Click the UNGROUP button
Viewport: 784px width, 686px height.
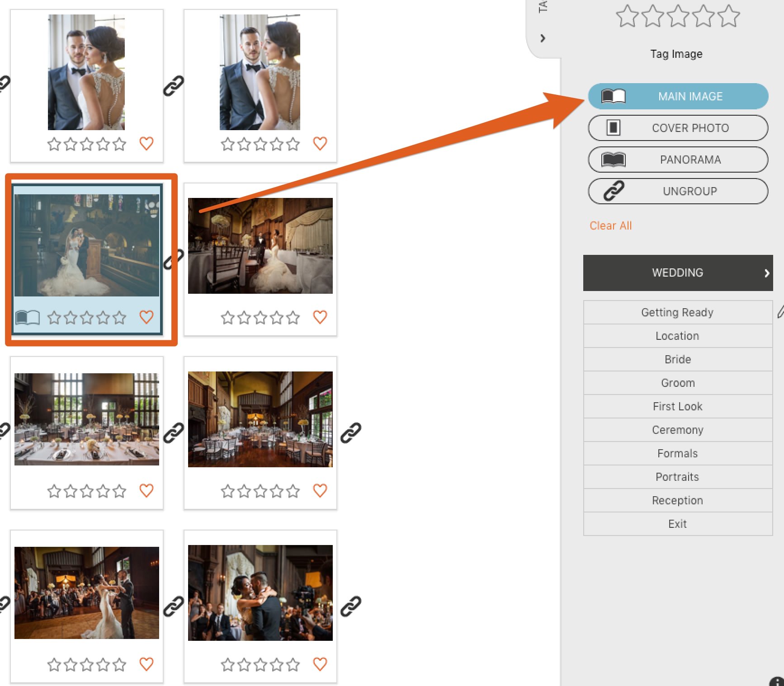tap(678, 191)
